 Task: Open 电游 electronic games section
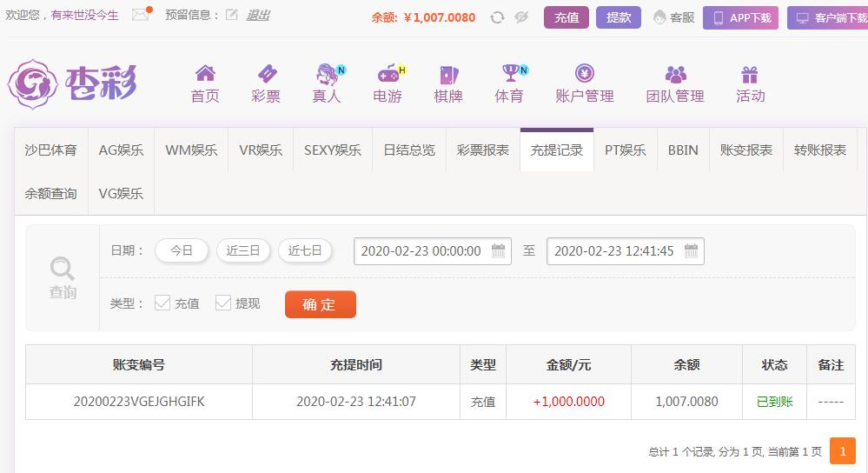(388, 84)
